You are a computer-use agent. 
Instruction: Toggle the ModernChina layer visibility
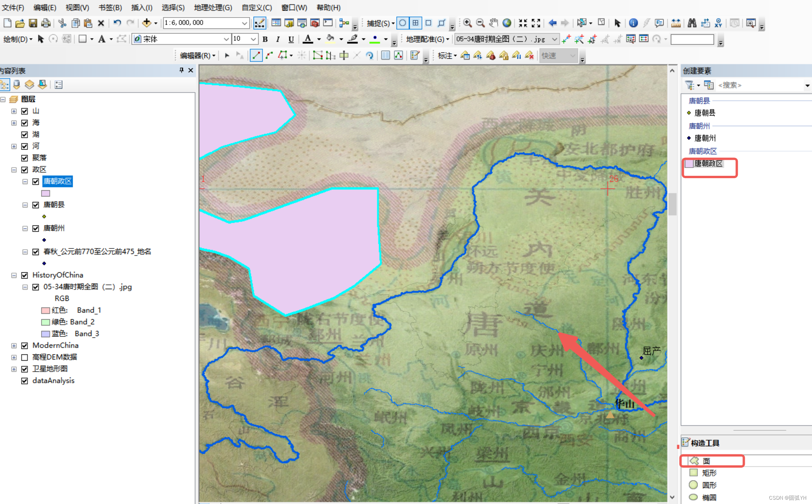click(x=25, y=345)
